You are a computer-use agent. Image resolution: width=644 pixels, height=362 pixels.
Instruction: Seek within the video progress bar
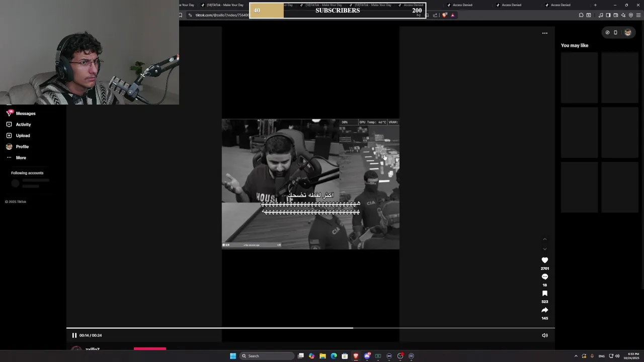coord(310,328)
